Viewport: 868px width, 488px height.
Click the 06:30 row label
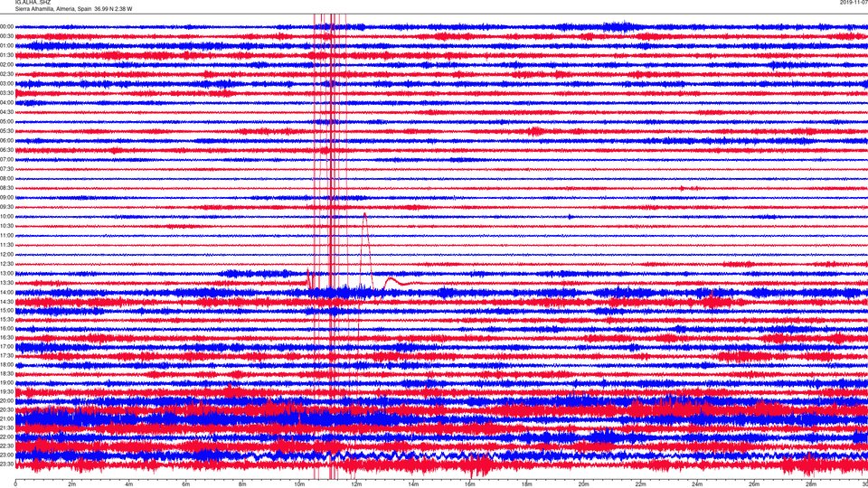[x=6, y=150]
